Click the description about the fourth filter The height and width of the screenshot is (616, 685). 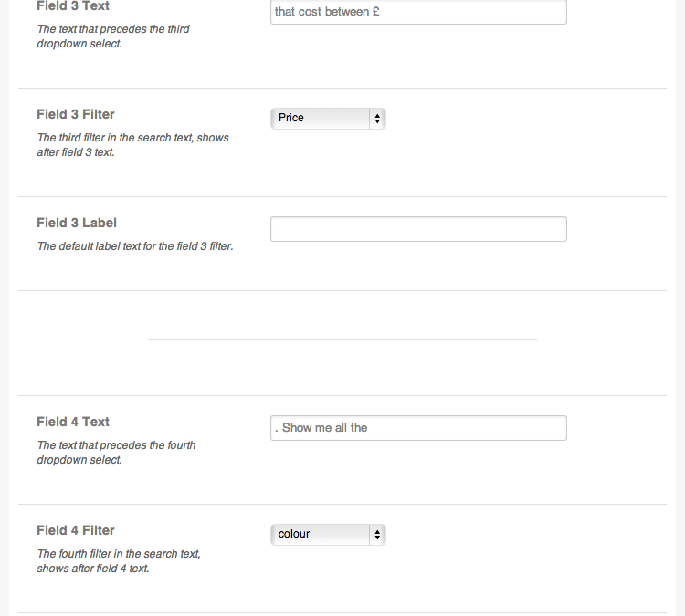119,561
